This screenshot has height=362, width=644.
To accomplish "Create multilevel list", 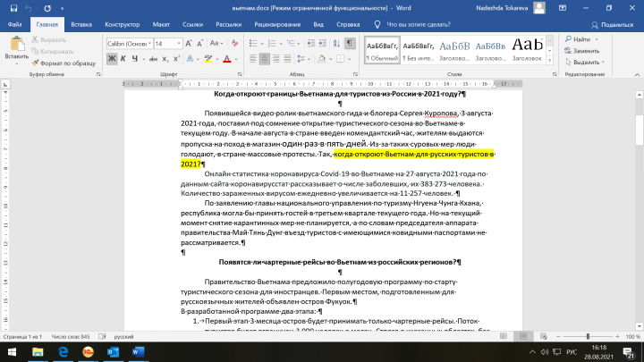I will 291,44.
